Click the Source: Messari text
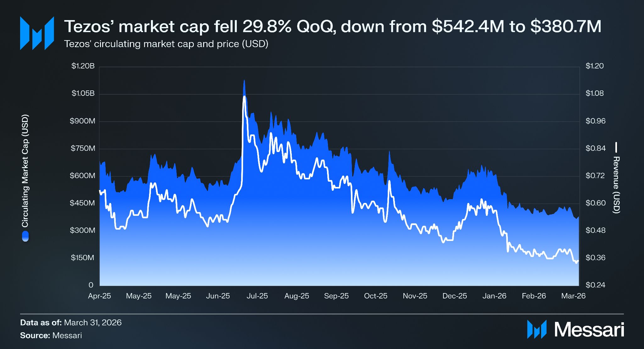Image resolution: width=644 pixels, height=349 pixels. (x=51, y=335)
